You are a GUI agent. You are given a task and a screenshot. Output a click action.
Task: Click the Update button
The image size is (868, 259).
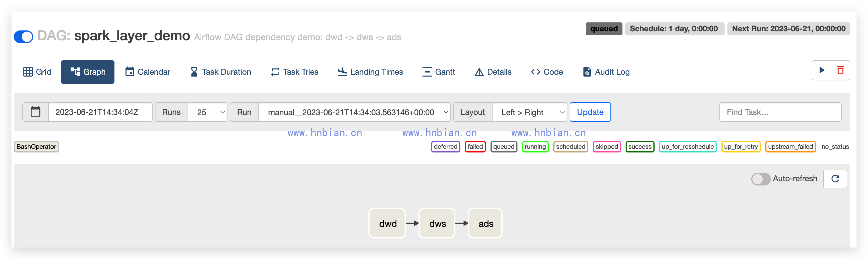(x=590, y=112)
